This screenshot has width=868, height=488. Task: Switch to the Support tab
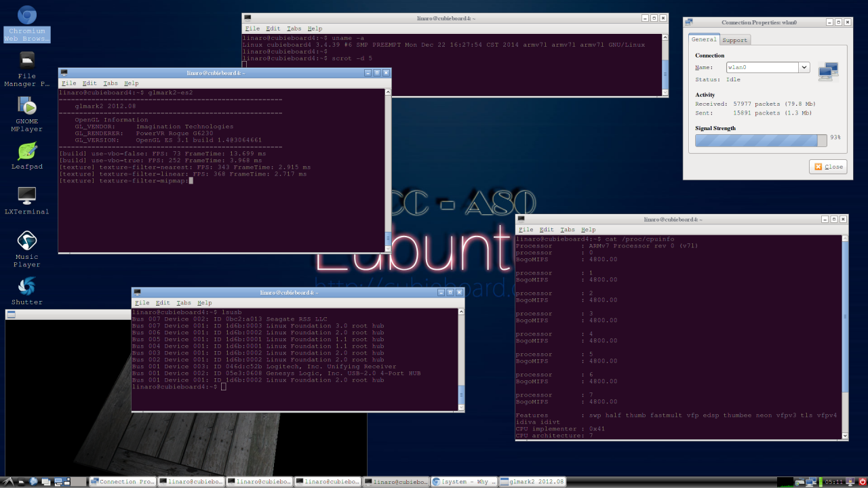point(734,40)
